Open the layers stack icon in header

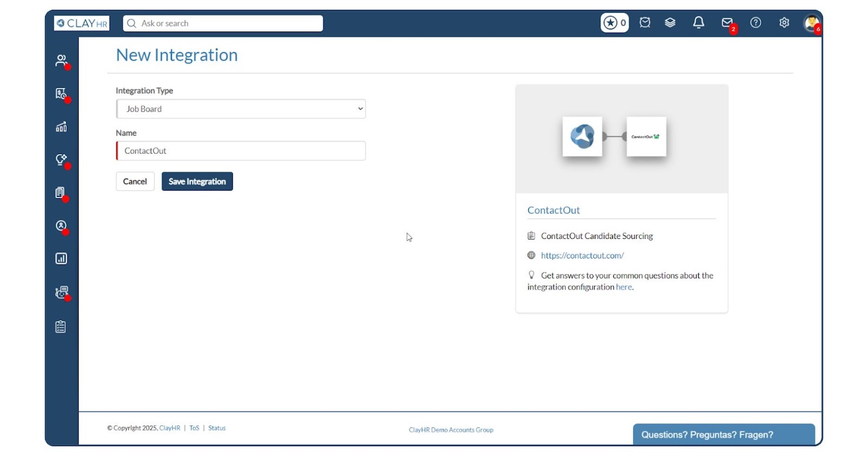670,22
